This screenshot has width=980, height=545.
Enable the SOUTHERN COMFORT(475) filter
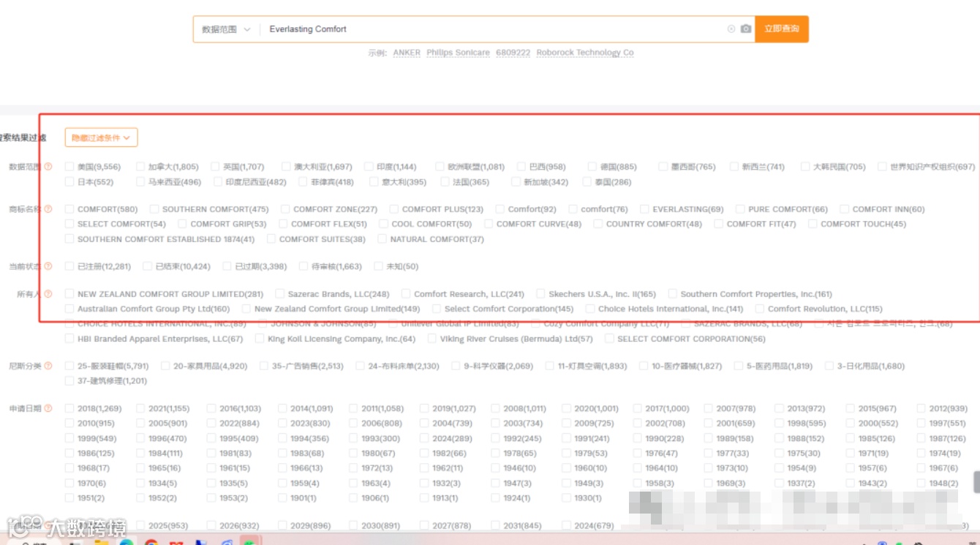tap(154, 209)
